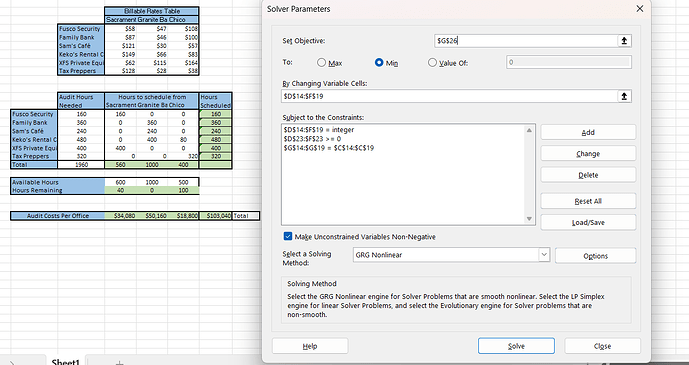
Task: Select the Hours to schedule from header
Action: coord(152,97)
